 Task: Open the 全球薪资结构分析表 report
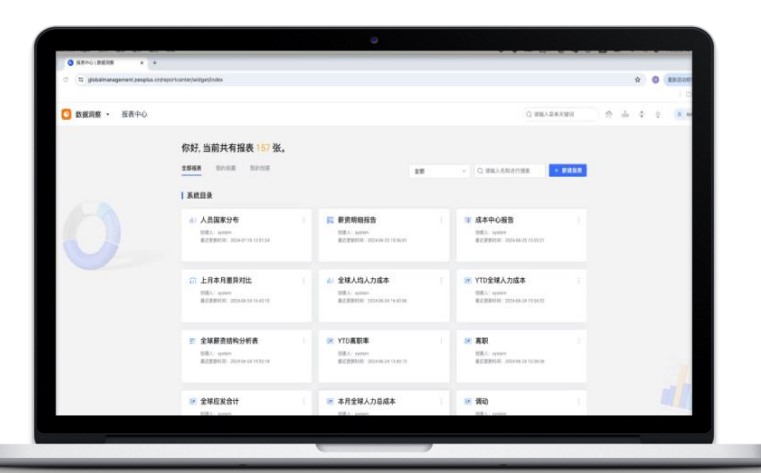[x=230, y=341]
